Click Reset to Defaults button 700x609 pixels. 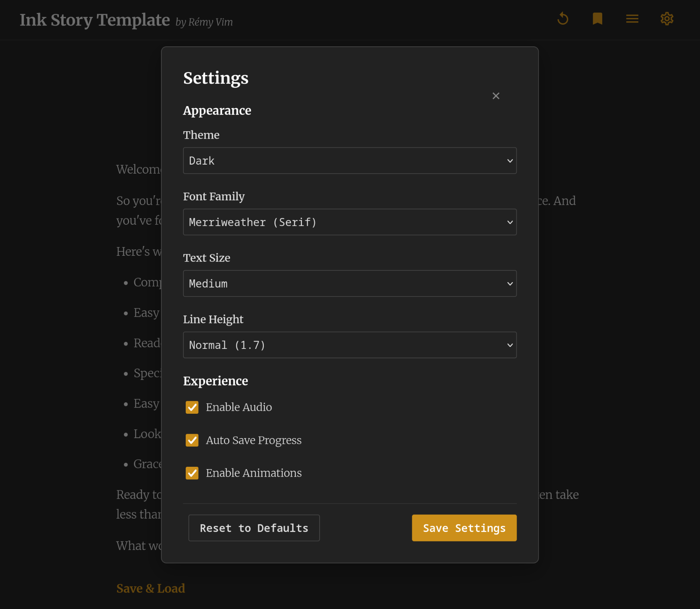coord(254,528)
